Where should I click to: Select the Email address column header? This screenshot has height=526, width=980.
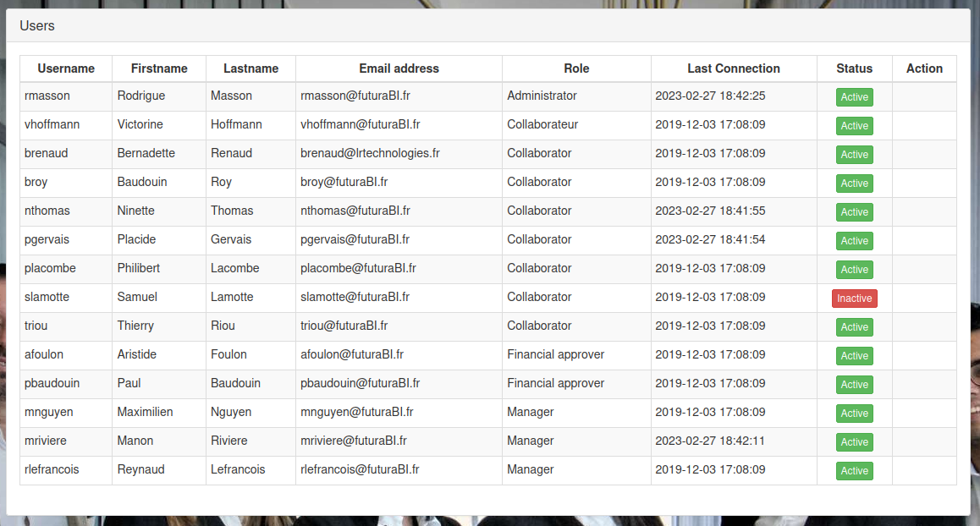(399, 68)
